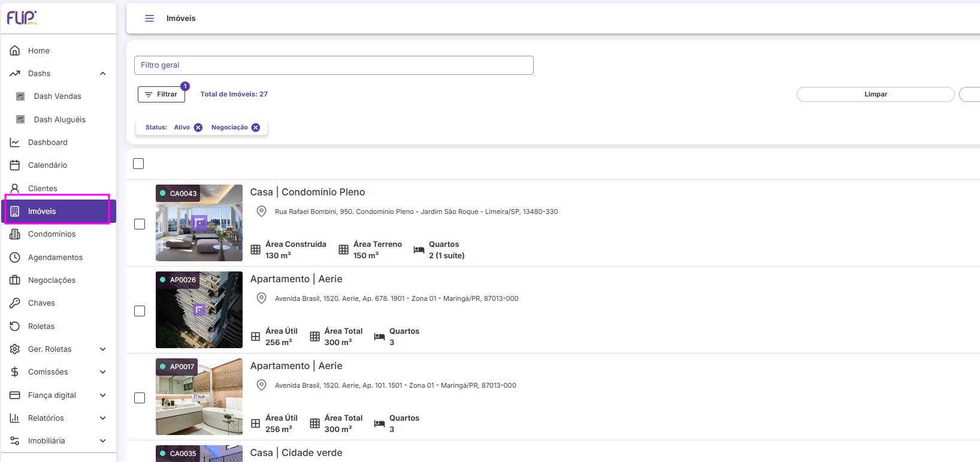Click the bed icon in the CA0043 listing
Viewport: 980px width, 462px height.
coord(419,250)
